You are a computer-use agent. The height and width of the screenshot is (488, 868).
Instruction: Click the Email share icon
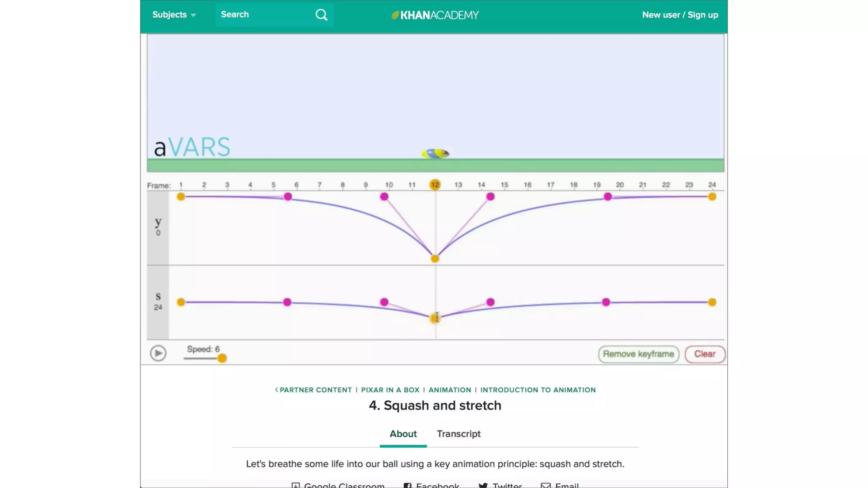click(545, 485)
